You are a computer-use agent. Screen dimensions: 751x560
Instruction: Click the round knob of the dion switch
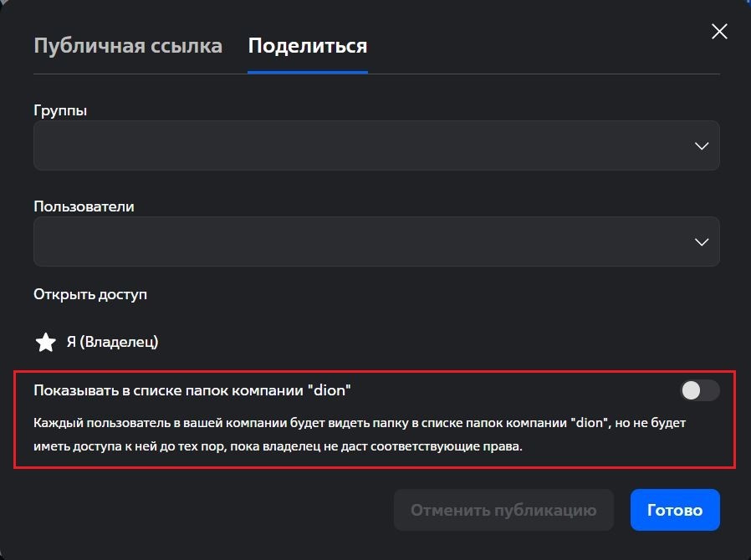click(x=691, y=390)
